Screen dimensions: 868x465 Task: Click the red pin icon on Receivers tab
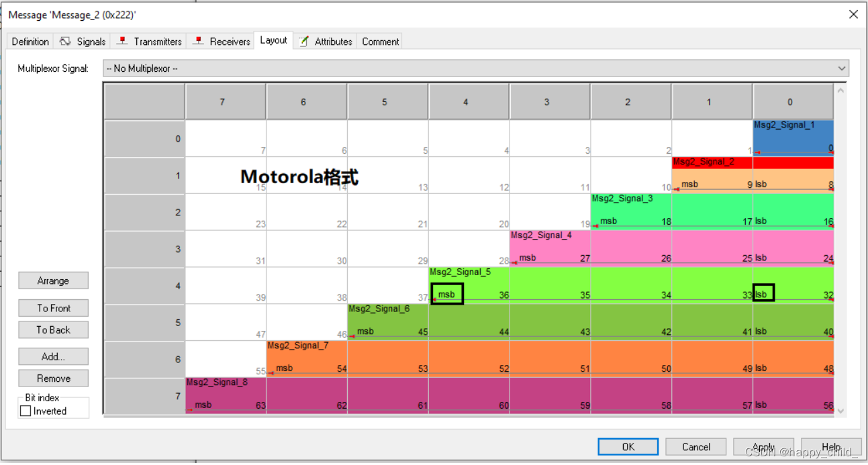point(199,41)
